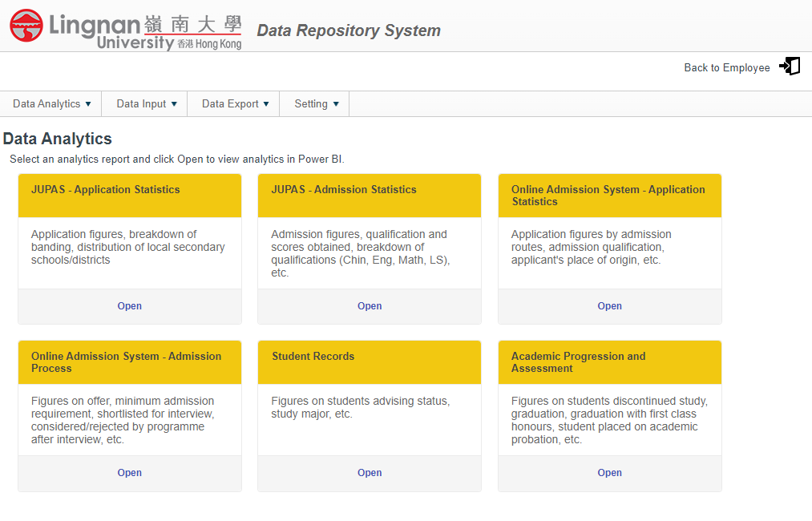812x521 pixels.
Task: Open the Data Analytics menu
Action: [x=51, y=104]
